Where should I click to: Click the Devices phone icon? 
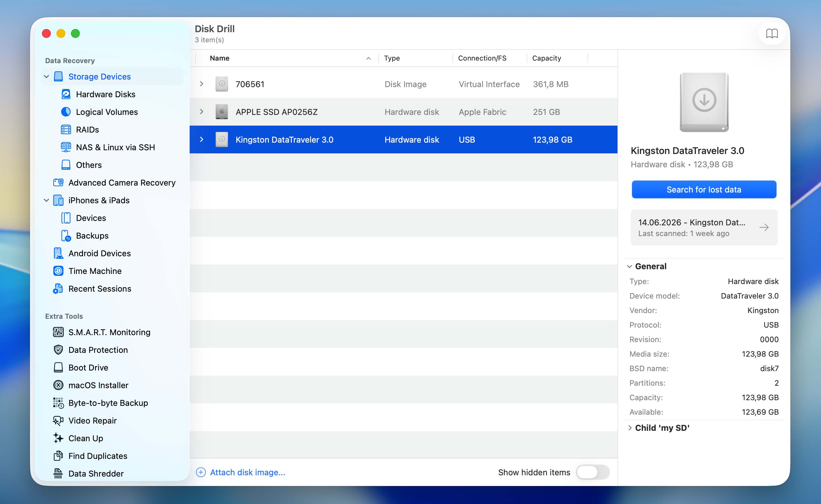click(66, 218)
